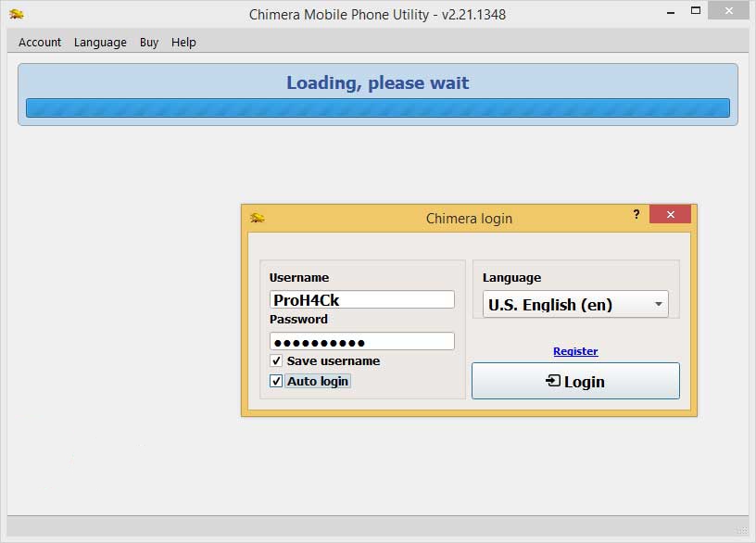Toggle the Auto login checkbox
Screen dimensions: 756x543
(x=276, y=381)
